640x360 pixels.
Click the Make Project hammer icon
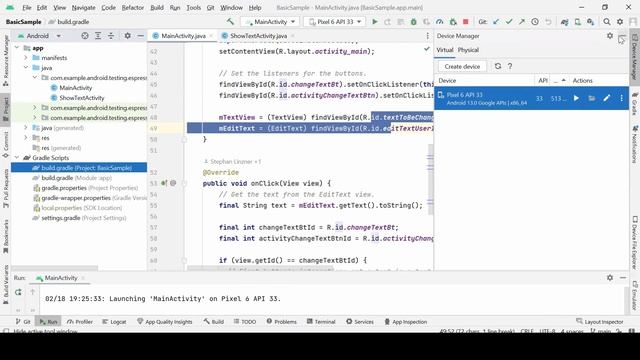click(230, 22)
